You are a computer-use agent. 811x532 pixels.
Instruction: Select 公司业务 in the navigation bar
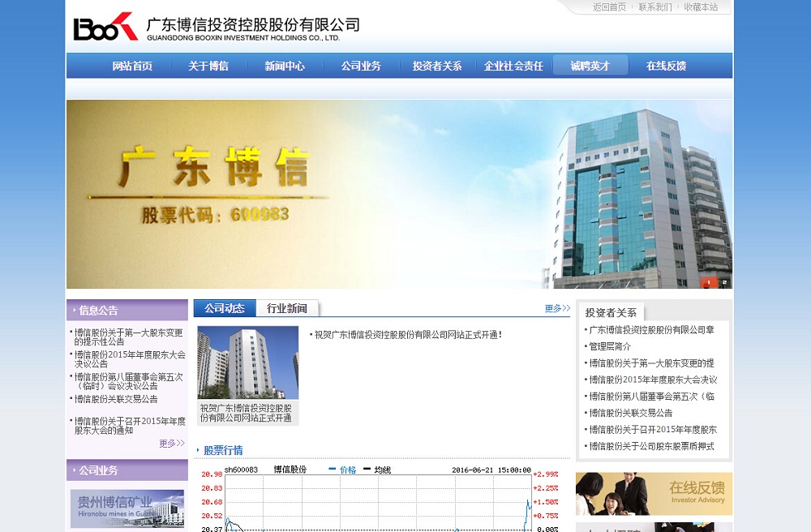click(361, 66)
